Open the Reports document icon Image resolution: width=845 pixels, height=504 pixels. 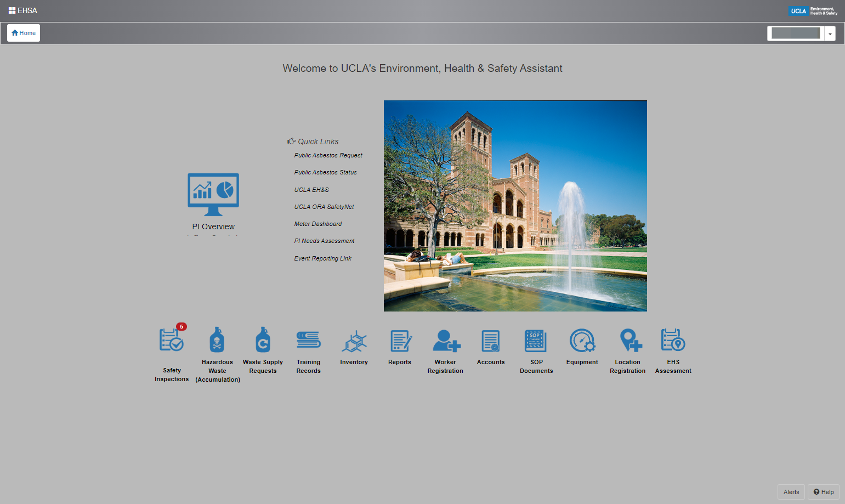click(400, 341)
